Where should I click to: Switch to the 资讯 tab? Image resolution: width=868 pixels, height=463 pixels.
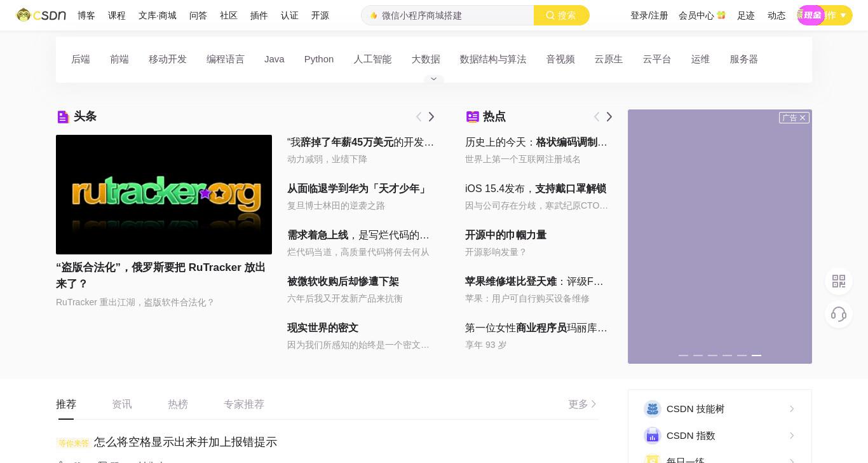(122, 404)
